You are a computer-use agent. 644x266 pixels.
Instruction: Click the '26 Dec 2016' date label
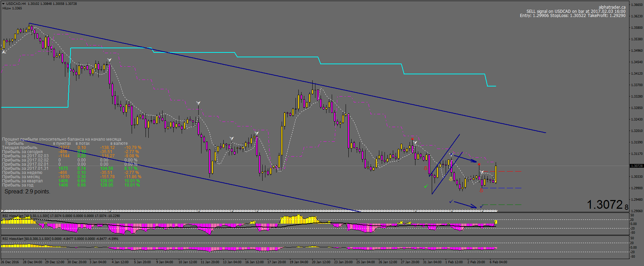pos(10,262)
